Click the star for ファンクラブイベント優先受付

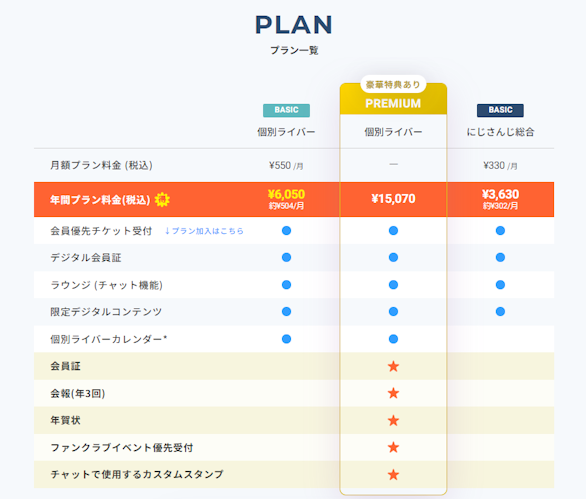pos(393,447)
